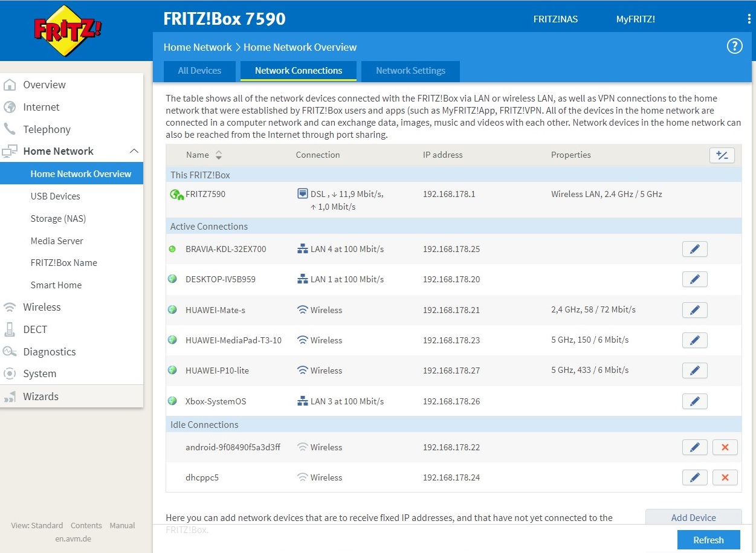Click the Diagnostics icon in sidebar
This screenshot has width=756, height=553.
pyautogui.click(x=10, y=352)
